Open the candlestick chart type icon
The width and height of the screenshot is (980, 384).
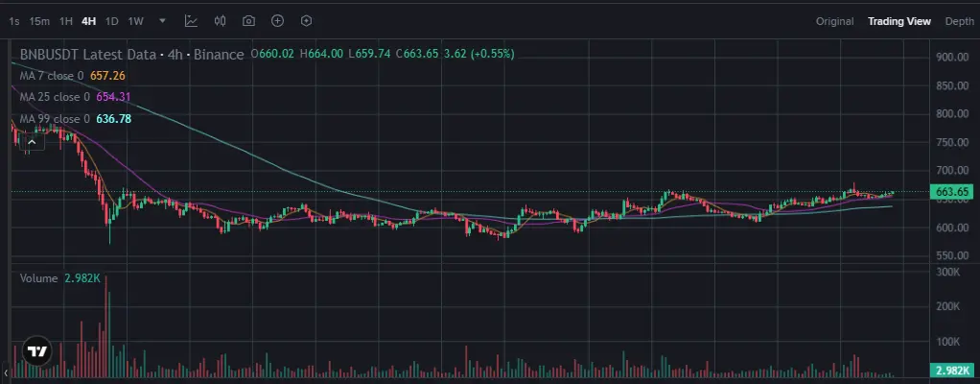click(x=220, y=21)
